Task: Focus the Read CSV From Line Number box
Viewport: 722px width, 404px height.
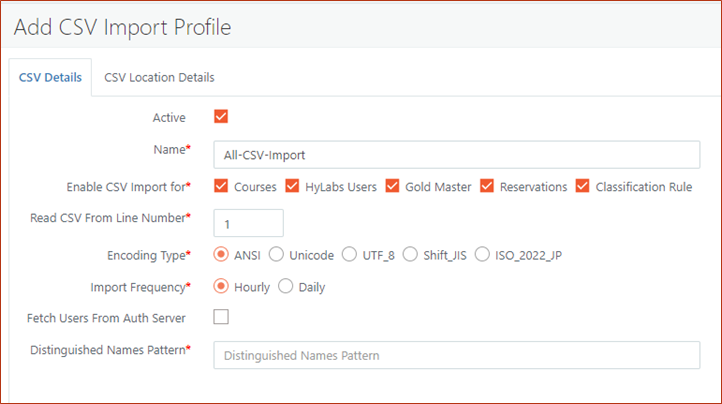Action: tap(248, 223)
